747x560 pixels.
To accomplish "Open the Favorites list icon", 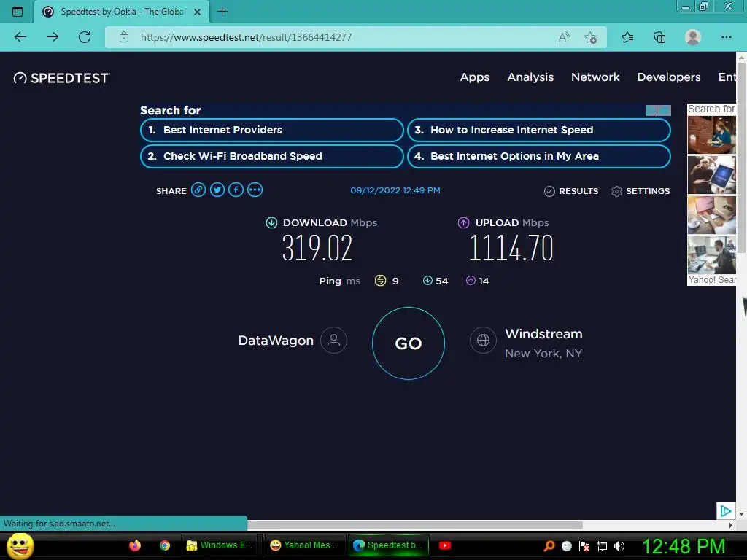I will (627, 37).
